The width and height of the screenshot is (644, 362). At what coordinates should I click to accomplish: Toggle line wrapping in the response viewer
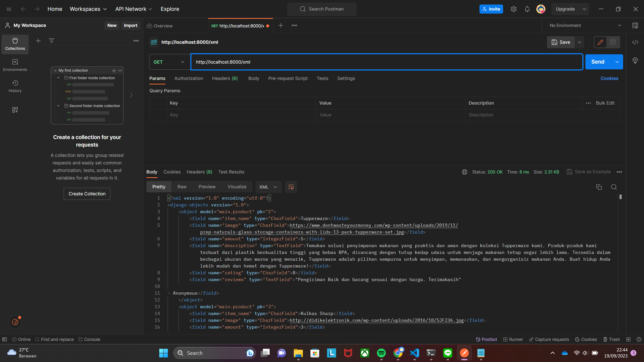[291, 187]
